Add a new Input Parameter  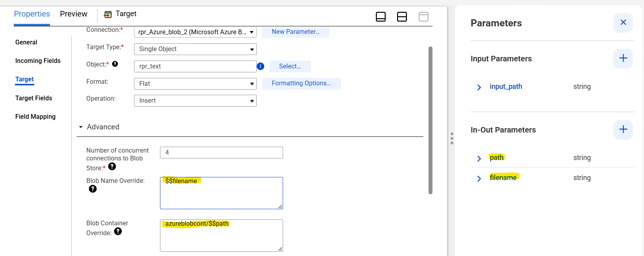[623, 59]
